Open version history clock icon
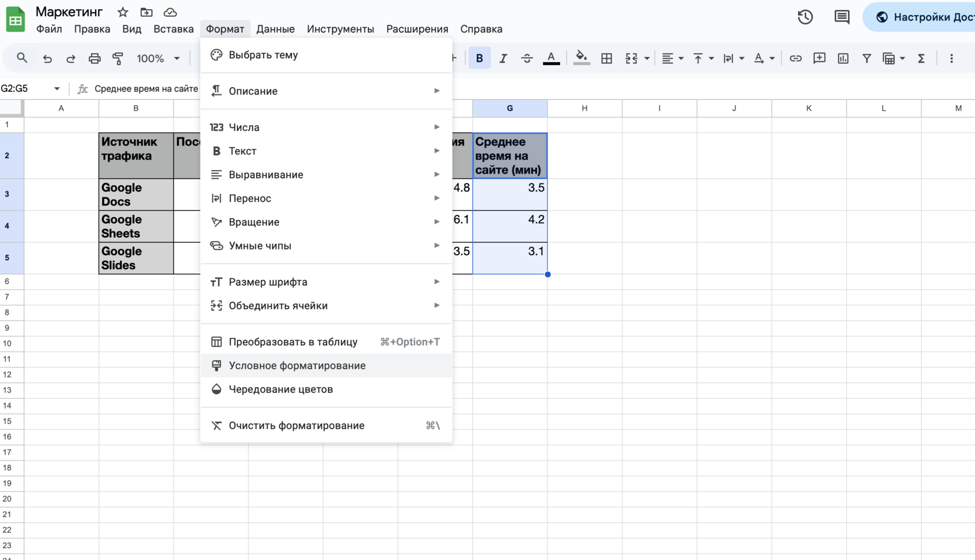The width and height of the screenshot is (975, 560). 805,17
